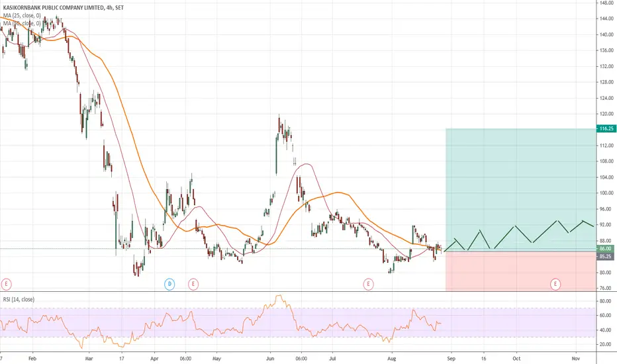Screen dimensions: 617x364
Task: Click the 76.00 price axis label
Action: (606, 288)
